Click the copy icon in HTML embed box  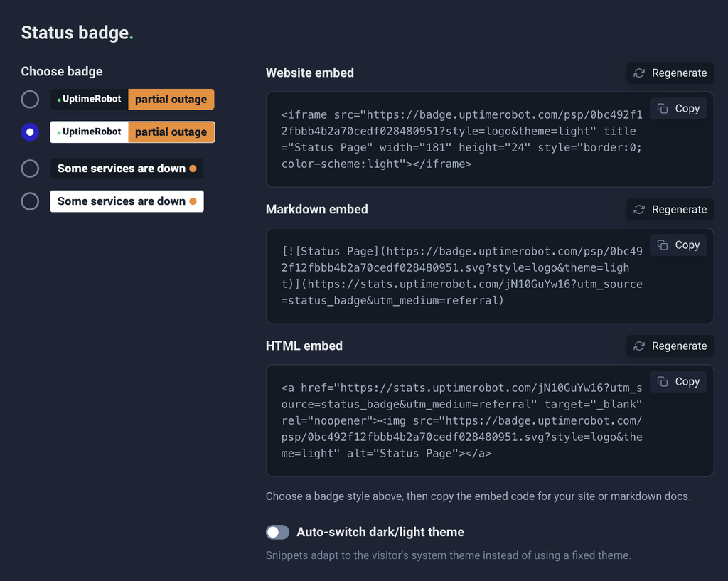click(x=663, y=381)
